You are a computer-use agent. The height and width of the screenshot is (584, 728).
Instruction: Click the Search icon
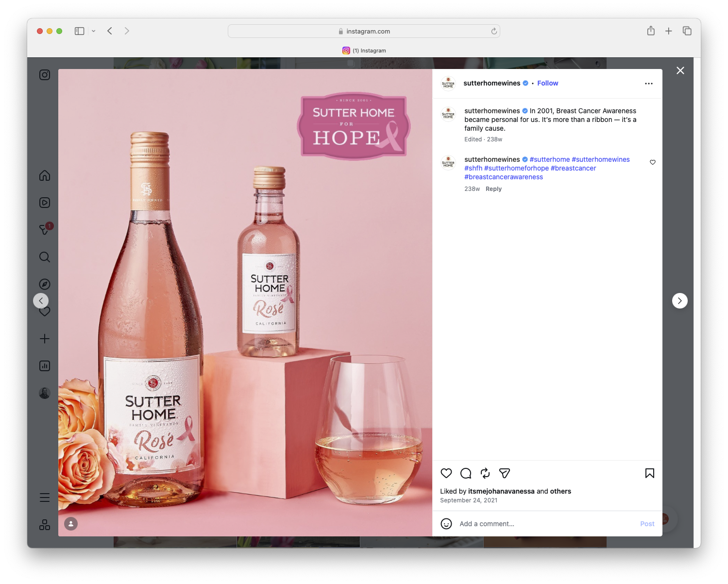click(44, 257)
